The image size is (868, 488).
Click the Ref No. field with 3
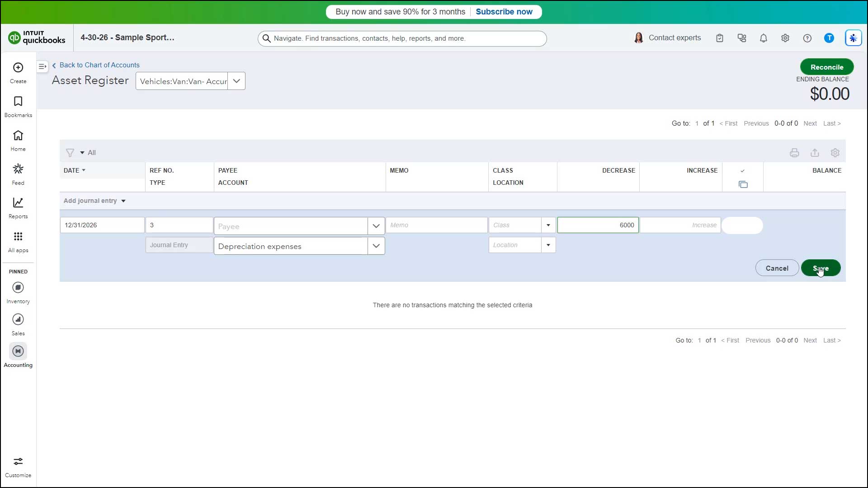pos(179,225)
